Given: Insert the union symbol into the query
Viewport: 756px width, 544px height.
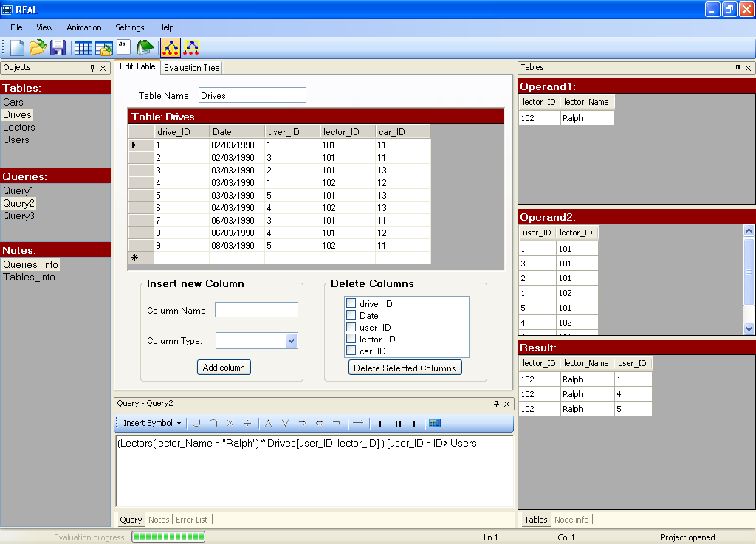Looking at the screenshot, I should [x=196, y=423].
